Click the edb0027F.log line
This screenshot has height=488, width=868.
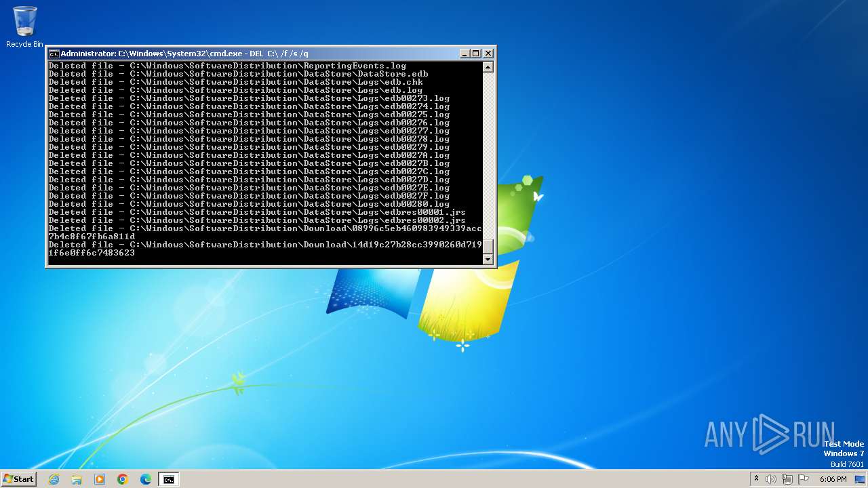pyautogui.click(x=249, y=196)
